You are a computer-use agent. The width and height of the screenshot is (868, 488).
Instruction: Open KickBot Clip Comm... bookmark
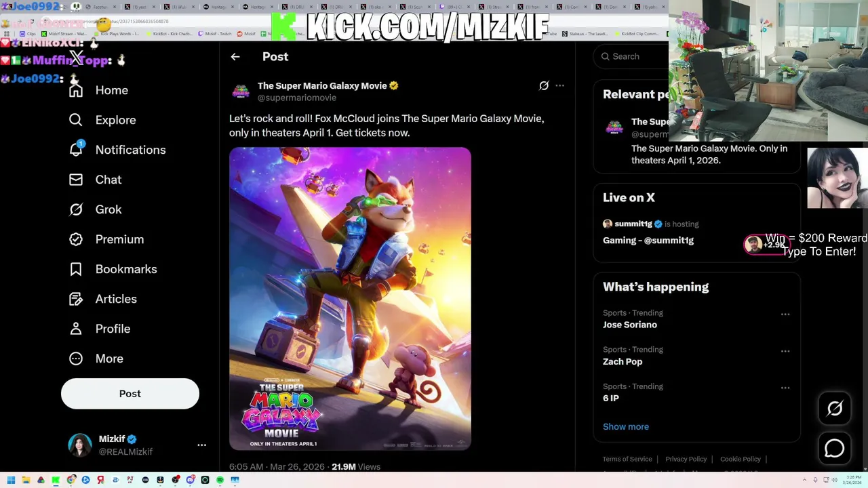click(637, 34)
